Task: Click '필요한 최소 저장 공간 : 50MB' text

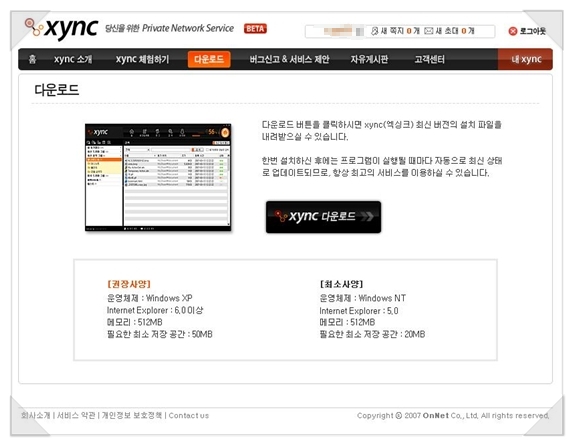Action: click(160, 334)
